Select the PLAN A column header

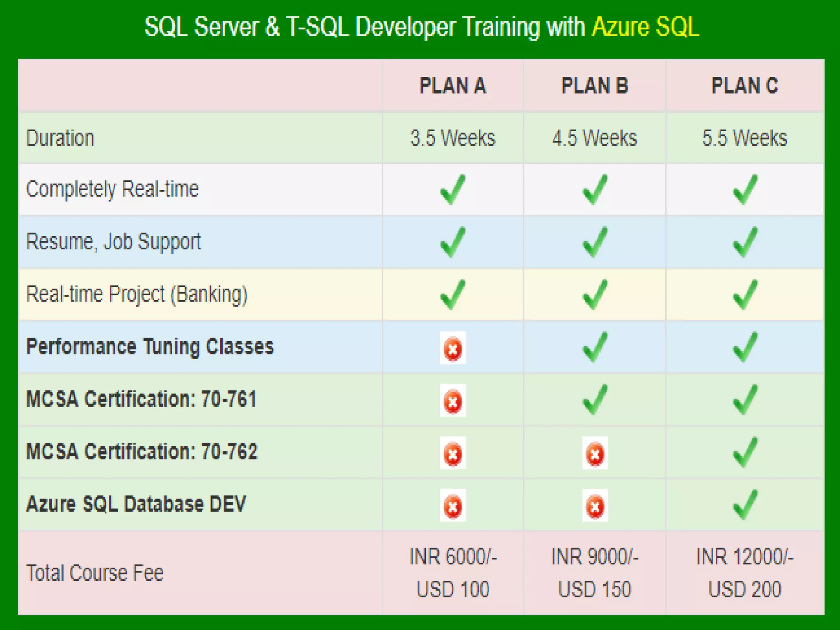[x=453, y=86]
